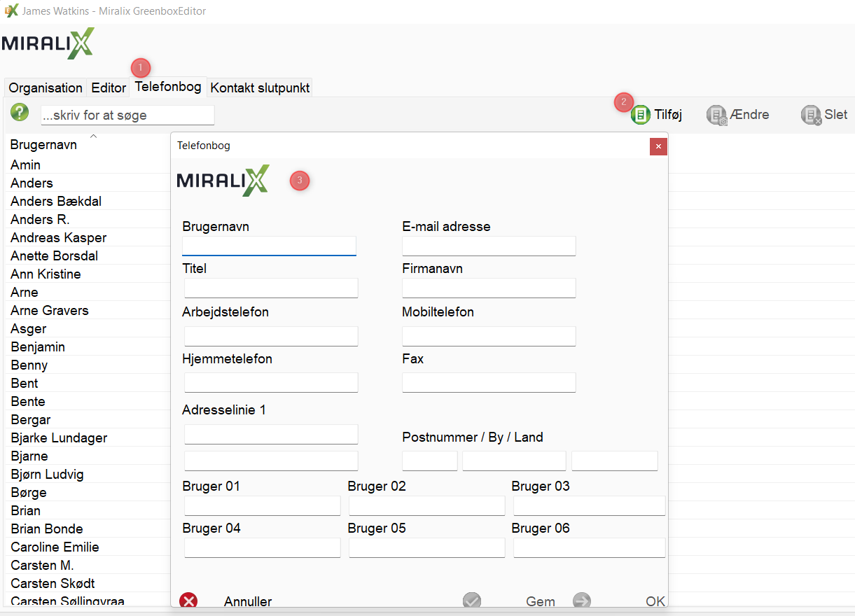Click the Ændre edit icon
This screenshot has height=616, width=855.
pos(716,115)
